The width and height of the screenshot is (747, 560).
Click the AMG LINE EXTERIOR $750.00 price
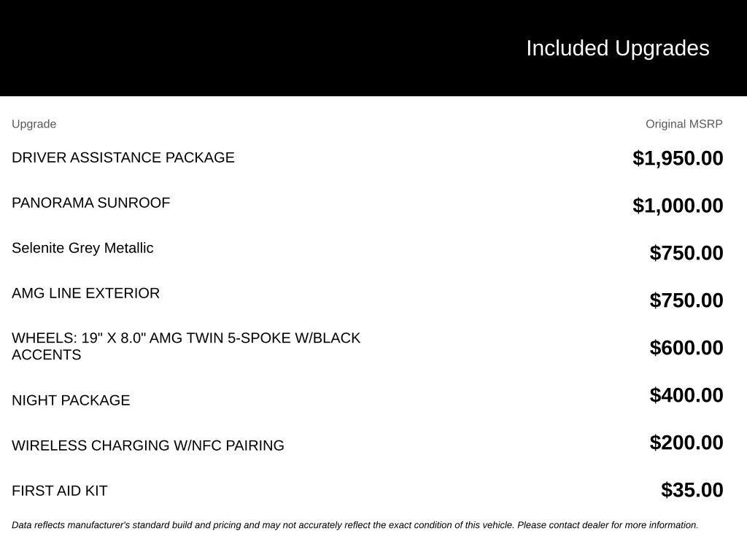point(686,300)
